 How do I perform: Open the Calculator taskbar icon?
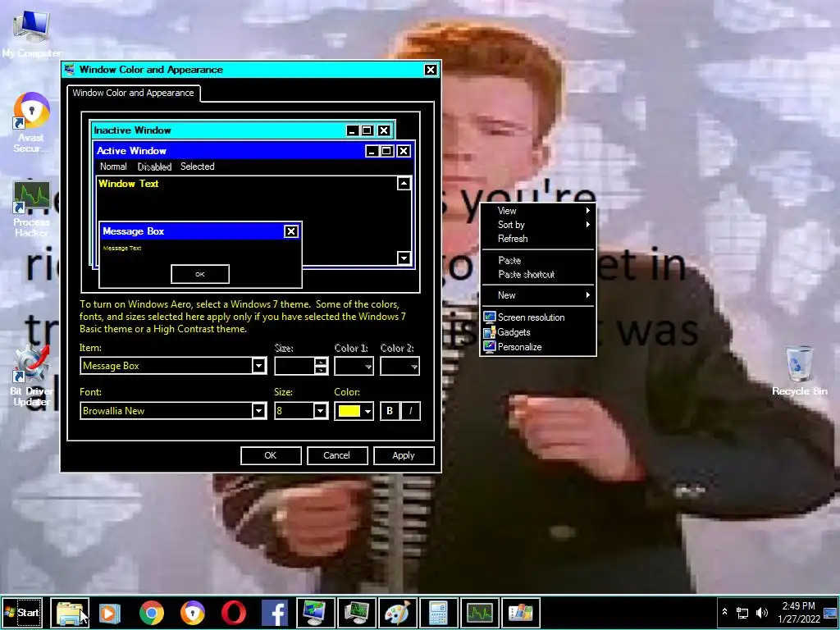coord(439,612)
